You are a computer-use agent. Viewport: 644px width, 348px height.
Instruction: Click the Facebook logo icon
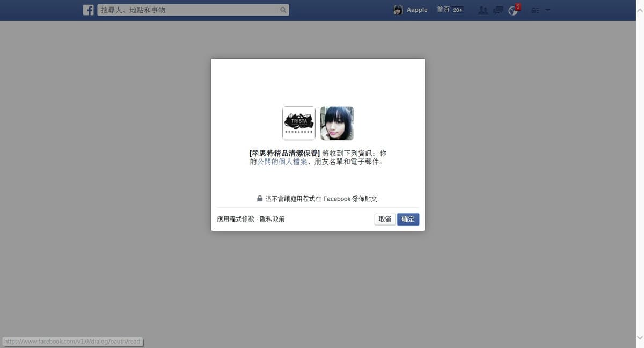(x=88, y=10)
